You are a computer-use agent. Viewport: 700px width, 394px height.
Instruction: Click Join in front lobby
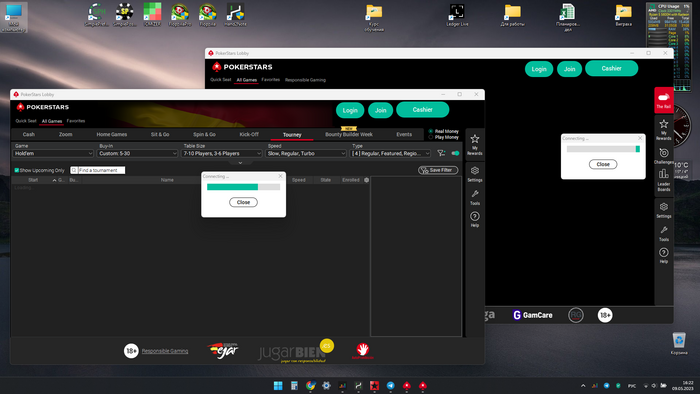(380, 110)
